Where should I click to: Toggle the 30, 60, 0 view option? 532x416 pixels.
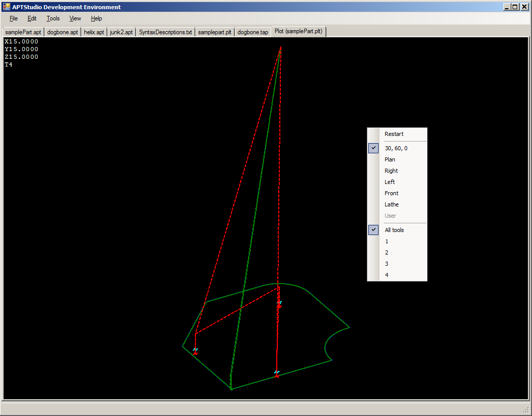[397, 148]
